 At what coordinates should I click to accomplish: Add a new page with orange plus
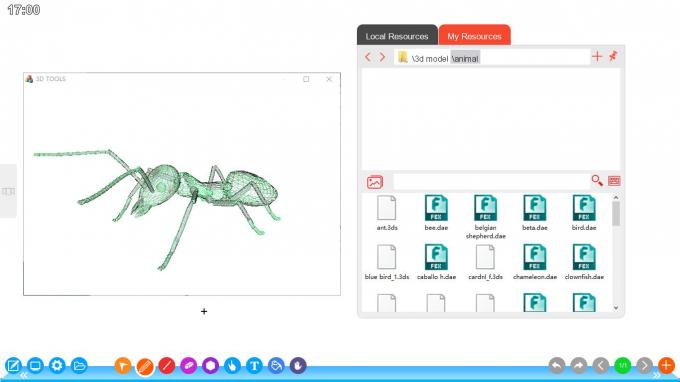(x=666, y=366)
